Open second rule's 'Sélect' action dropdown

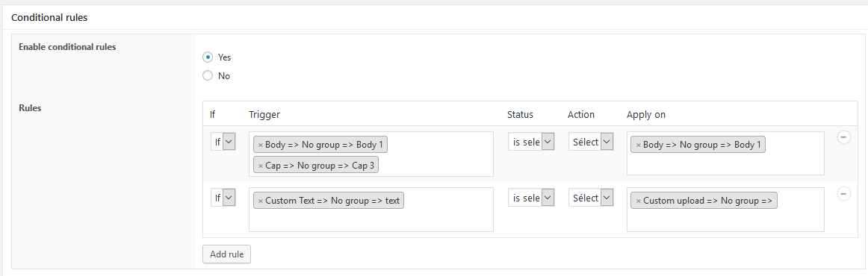pos(591,198)
